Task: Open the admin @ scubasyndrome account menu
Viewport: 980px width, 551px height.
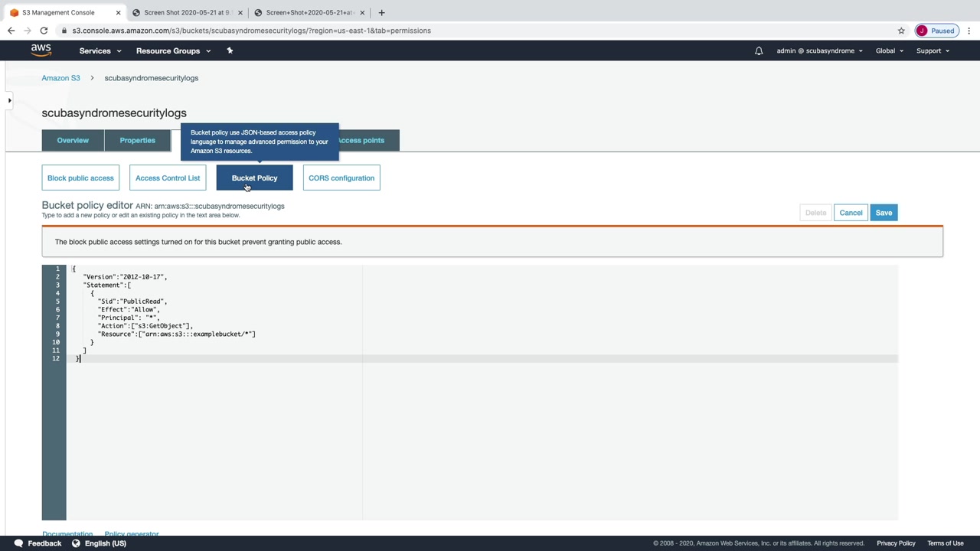Action: click(x=819, y=51)
